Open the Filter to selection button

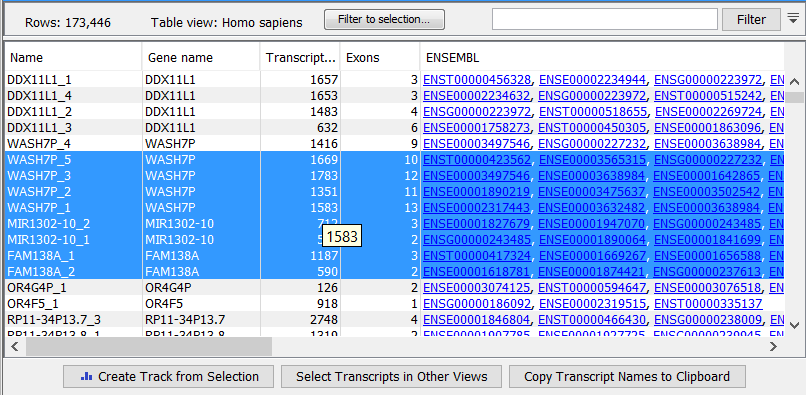pos(384,20)
